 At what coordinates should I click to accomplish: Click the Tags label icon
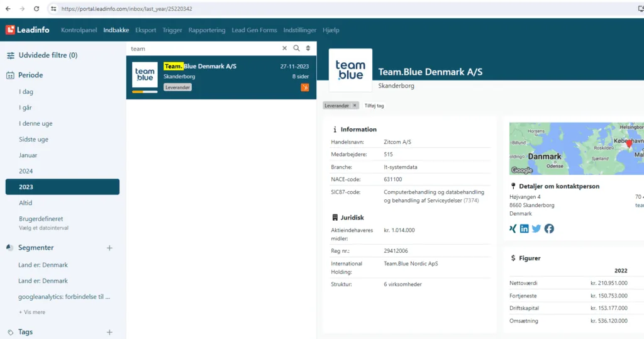pos(10,332)
